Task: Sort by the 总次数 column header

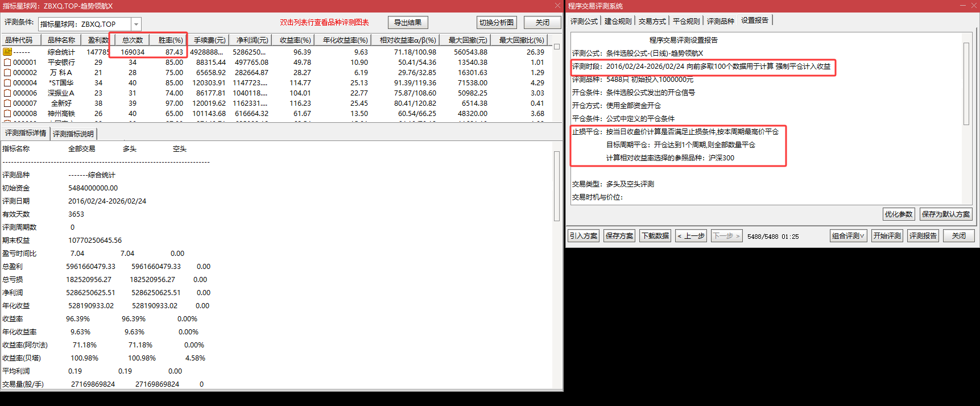Action: (x=133, y=40)
